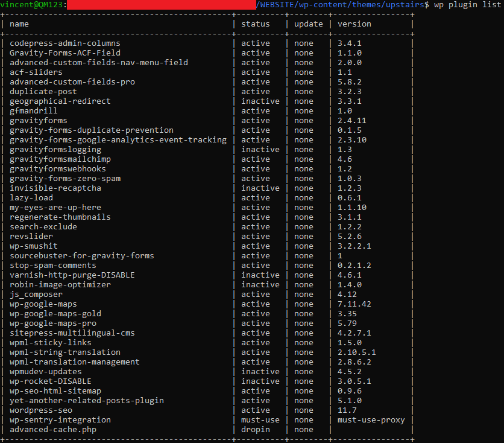
Task: Select advanced-custom-fields-pro plugin name
Action: pos(72,82)
